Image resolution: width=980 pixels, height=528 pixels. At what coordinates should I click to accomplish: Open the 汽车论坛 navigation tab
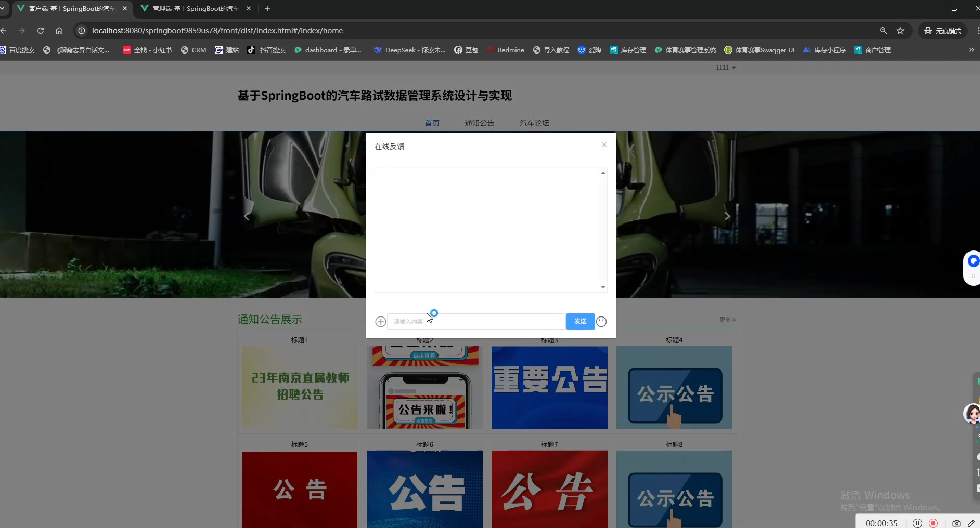pos(534,123)
